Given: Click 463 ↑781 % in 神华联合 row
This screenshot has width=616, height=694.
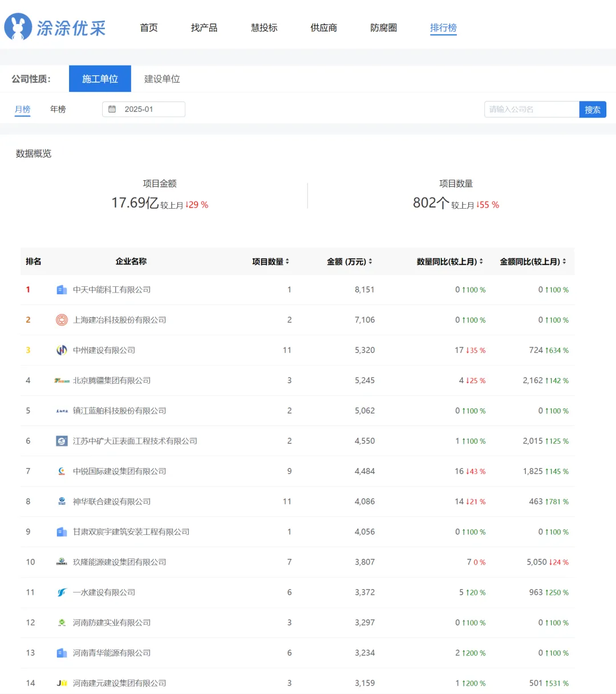Looking at the screenshot, I should (x=549, y=501).
